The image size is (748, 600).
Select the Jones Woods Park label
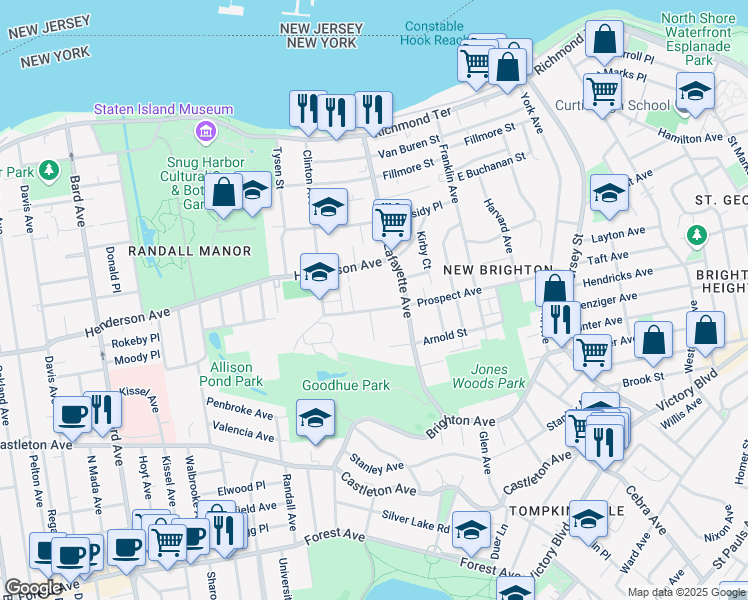(x=489, y=376)
